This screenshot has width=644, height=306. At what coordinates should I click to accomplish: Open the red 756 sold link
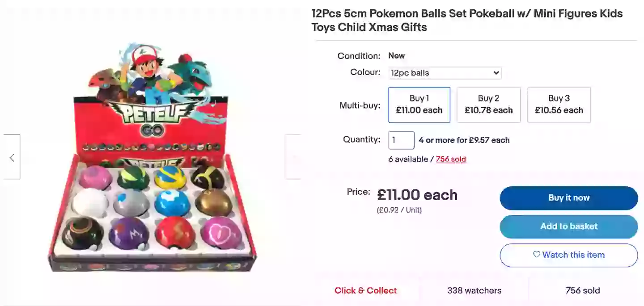click(451, 159)
